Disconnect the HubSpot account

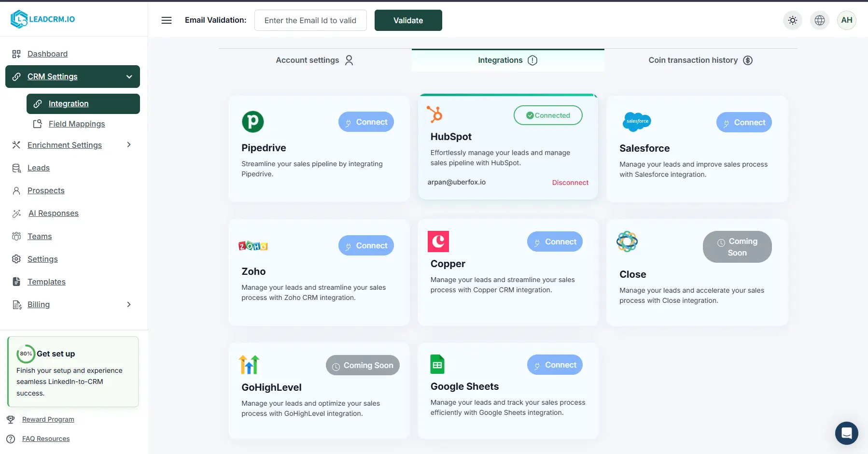point(570,183)
